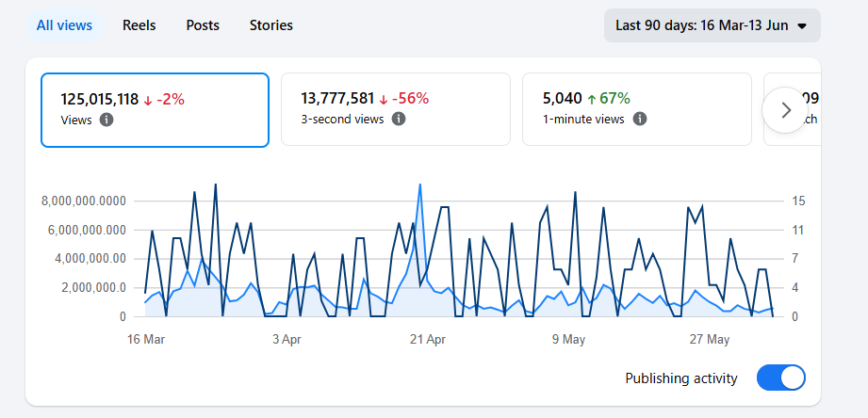
Task: Click the green up arrow beside 67%
Action: [591, 100]
